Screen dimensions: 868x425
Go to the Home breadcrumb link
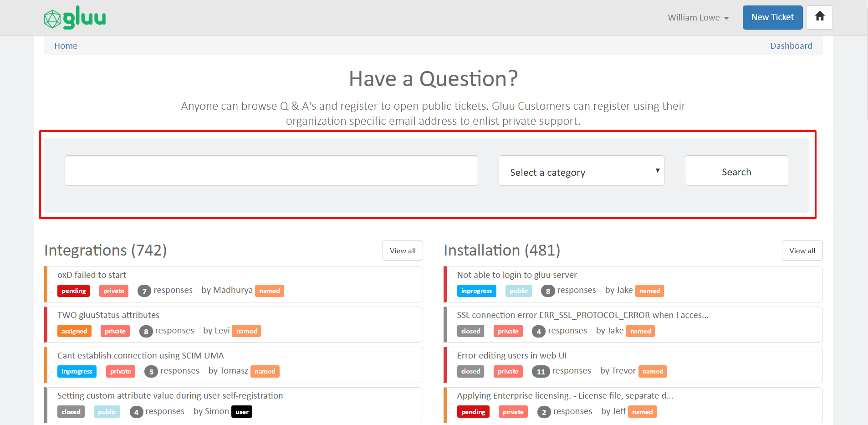(x=66, y=46)
